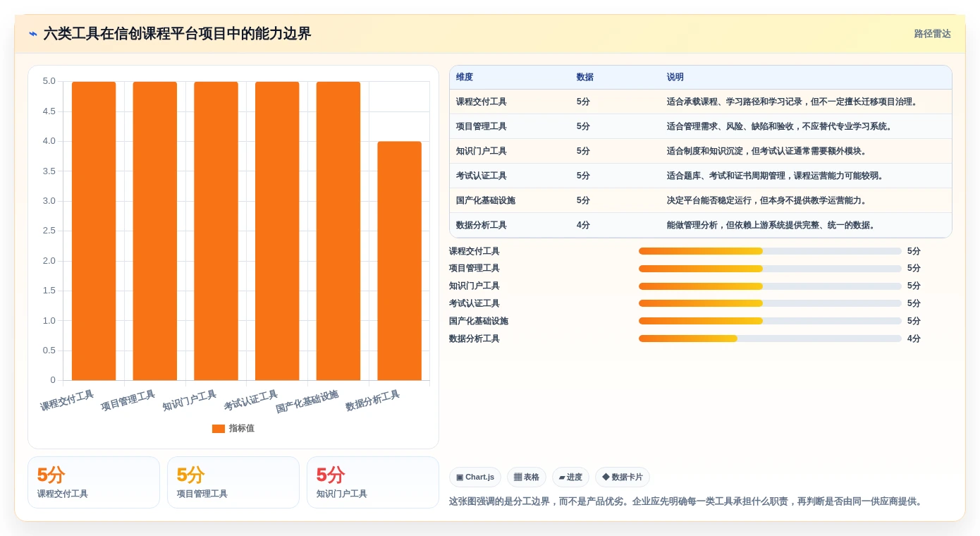Click the 考试认证工具 progress bar
The height and width of the screenshot is (536, 980).
tap(770, 303)
